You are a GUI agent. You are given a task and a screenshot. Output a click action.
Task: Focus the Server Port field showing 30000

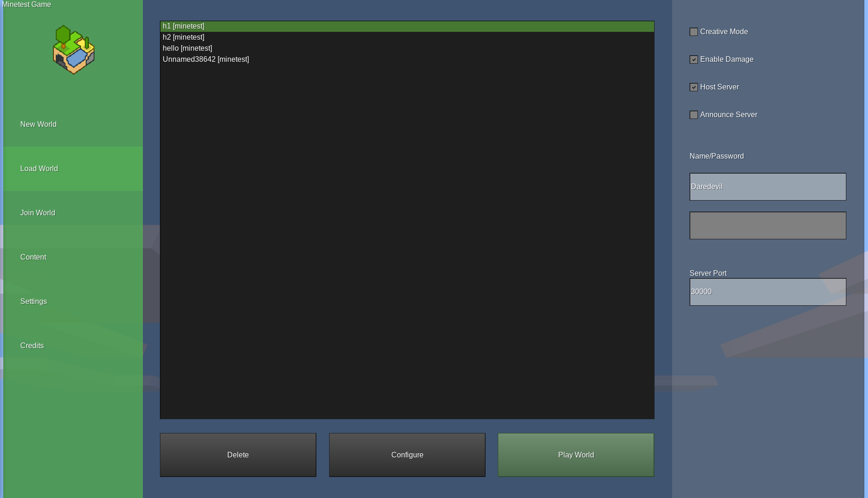point(768,292)
